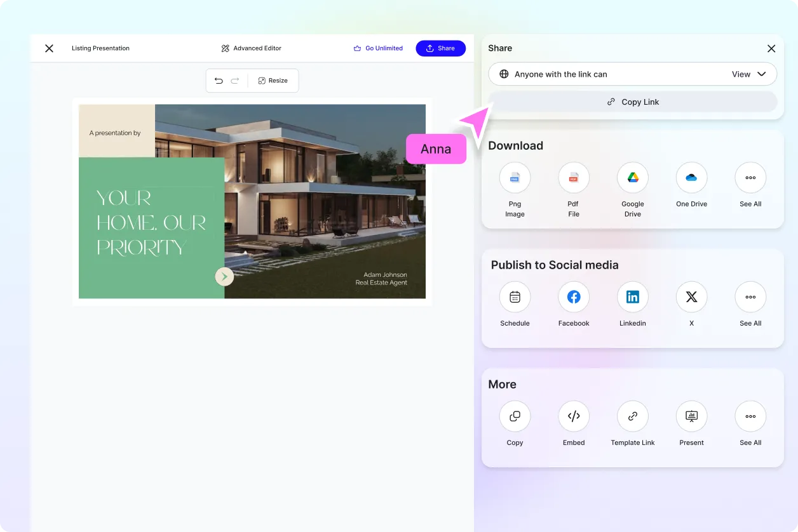Start Present mode from the More section
Image resolution: width=798 pixels, height=532 pixels.
pyautogui.click(x=691, y=416)
